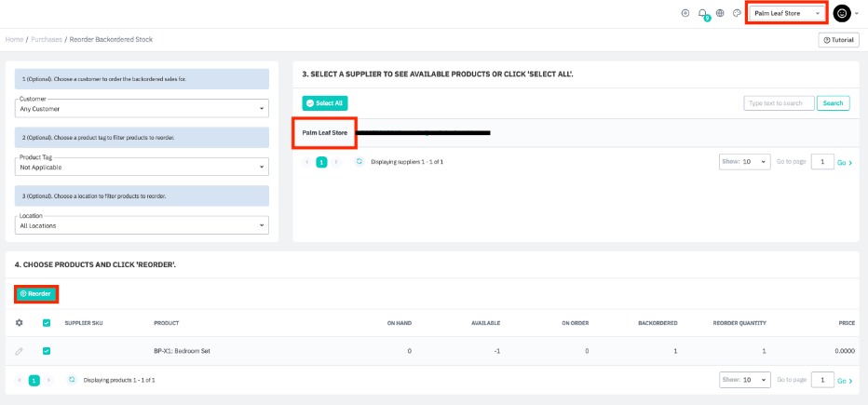Open the Product Tag dropdown
The image size is (868, 405).
point(142,167)
